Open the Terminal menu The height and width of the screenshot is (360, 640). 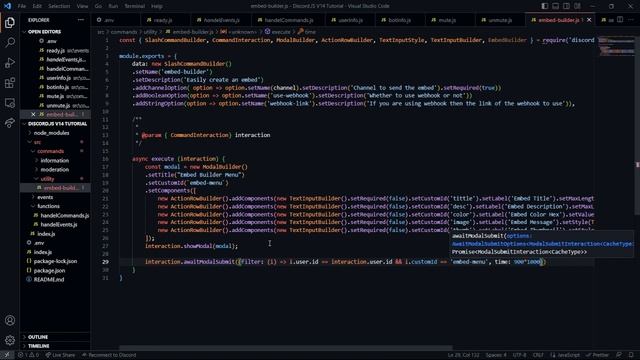pos(134,6)
